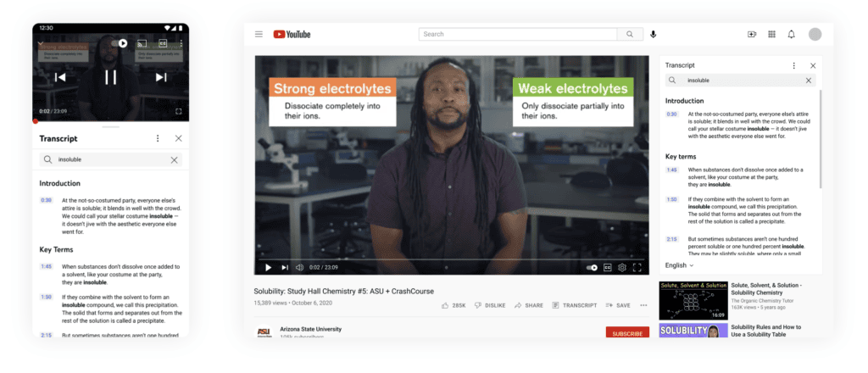This screenshot has width=868, height=373.
Task: Toggle autoplay switch on mobile player
Action: coord(119,42)
